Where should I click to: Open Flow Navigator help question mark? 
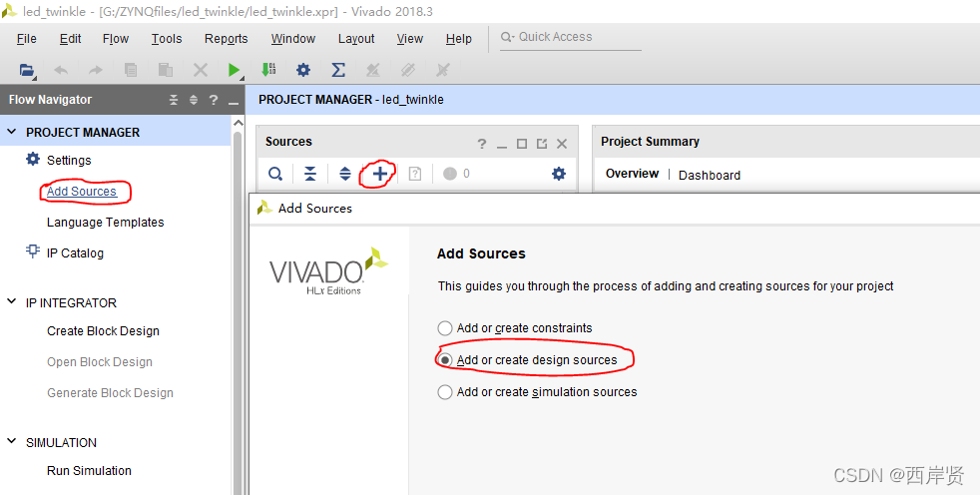(x=214, y=100)
